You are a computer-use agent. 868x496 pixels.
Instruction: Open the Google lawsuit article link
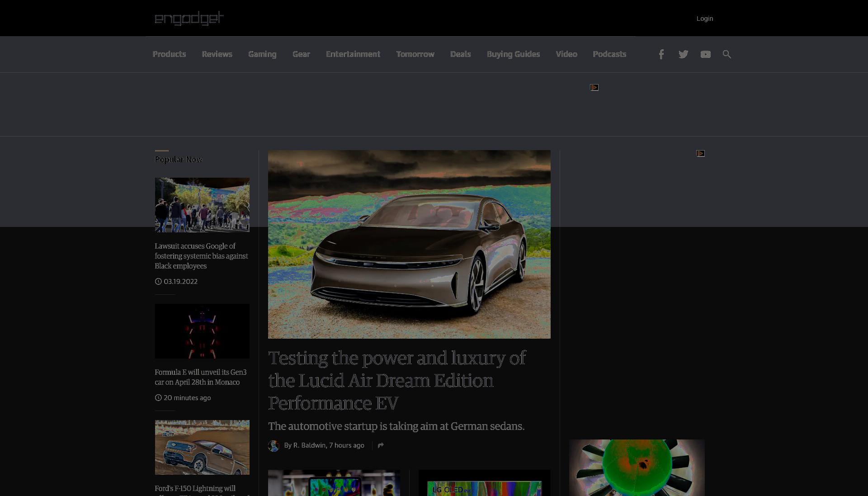(201, 256)
